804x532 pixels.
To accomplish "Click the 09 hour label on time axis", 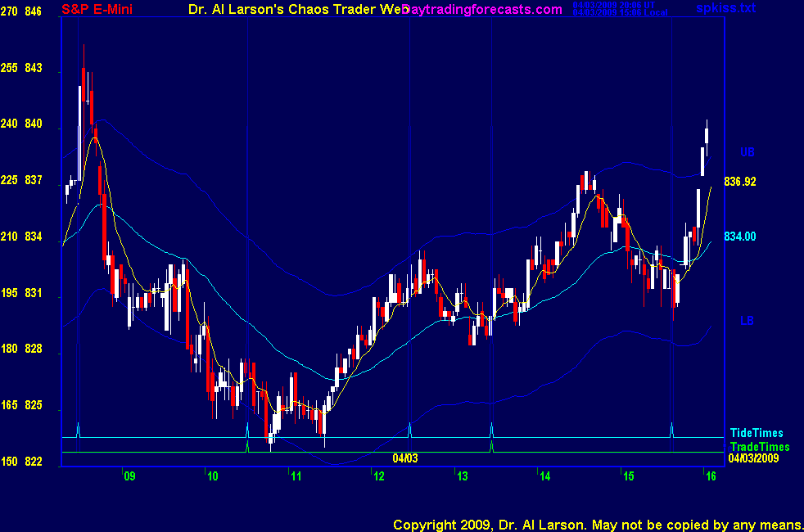I will [129, 476].
